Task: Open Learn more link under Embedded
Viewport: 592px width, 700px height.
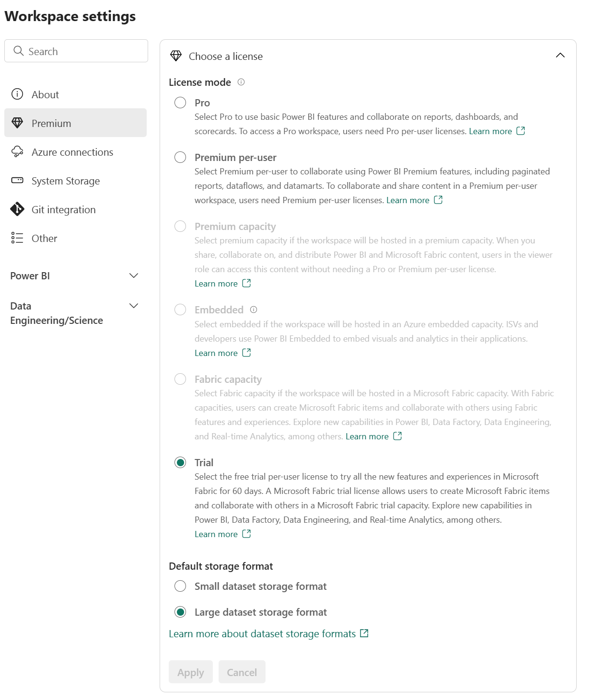Action: tap(216, 353)
